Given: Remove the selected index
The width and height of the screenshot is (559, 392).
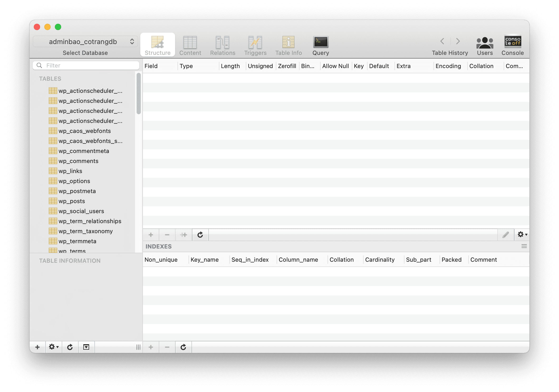Looking at the screenshot, I should 167,347.
